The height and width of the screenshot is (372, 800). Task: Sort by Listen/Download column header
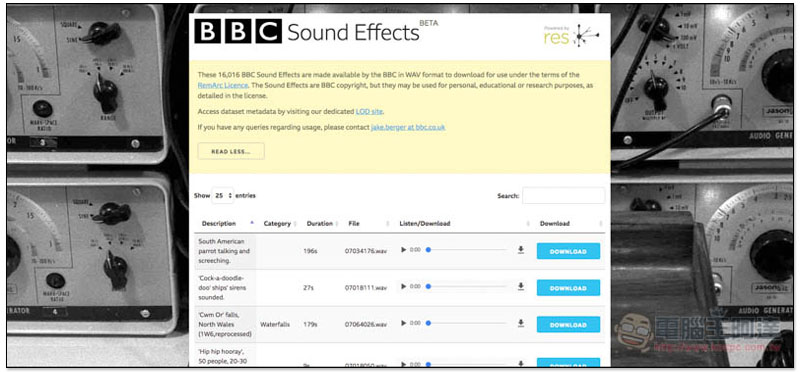point(424,224)
